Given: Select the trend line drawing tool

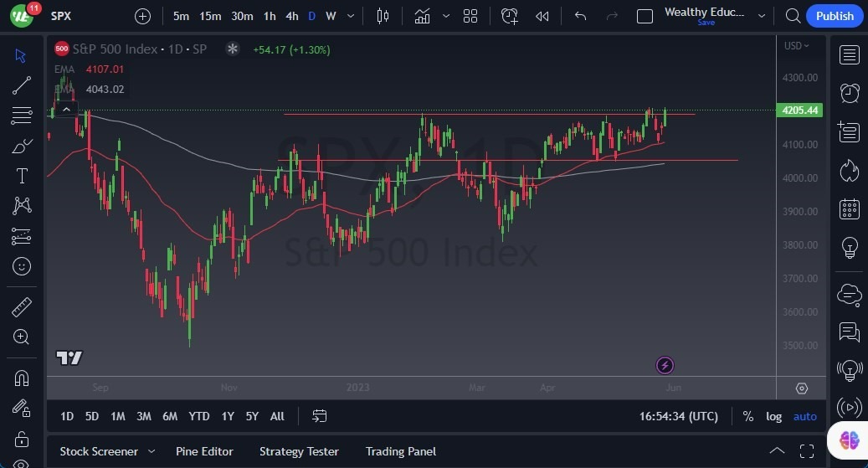Looking at the screenshot, I should (x=21, y=86).
